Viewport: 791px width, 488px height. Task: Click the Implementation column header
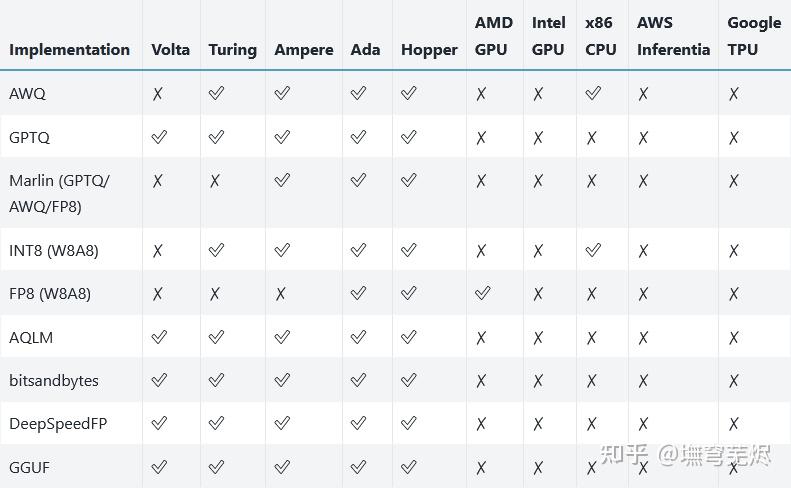point(69,49)
